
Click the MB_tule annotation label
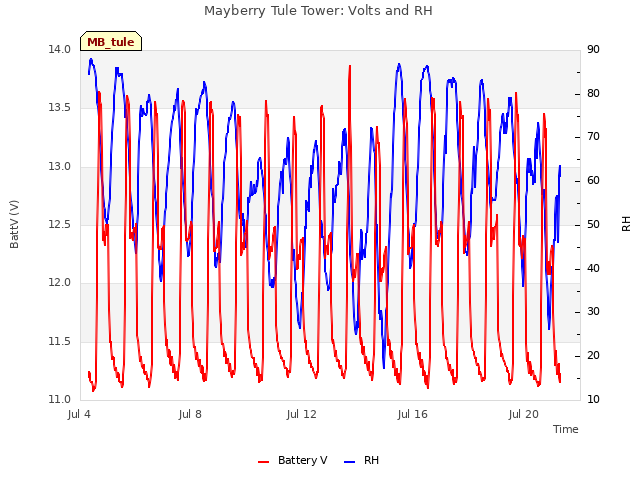[111, 41]
